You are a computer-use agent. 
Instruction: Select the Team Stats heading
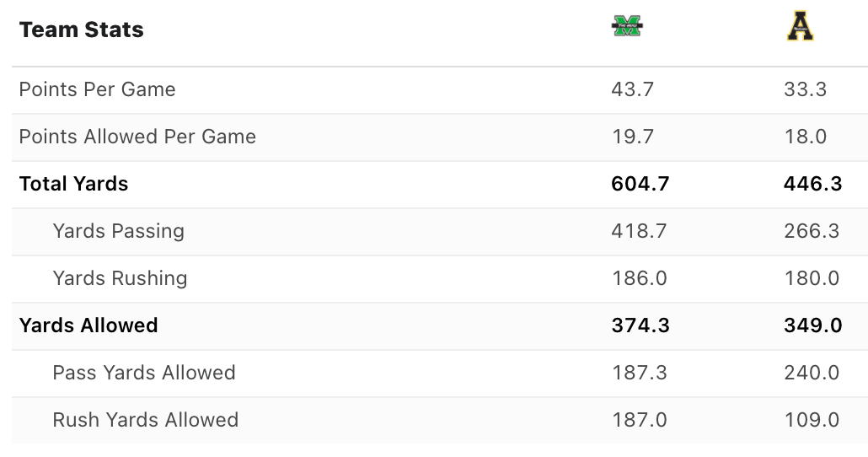tap(82, 30)
